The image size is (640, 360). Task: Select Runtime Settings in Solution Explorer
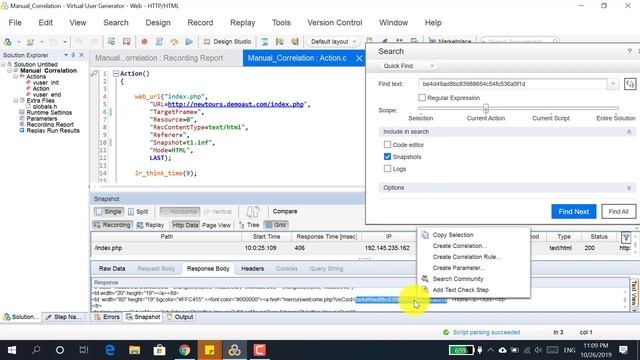pos(49,113)
